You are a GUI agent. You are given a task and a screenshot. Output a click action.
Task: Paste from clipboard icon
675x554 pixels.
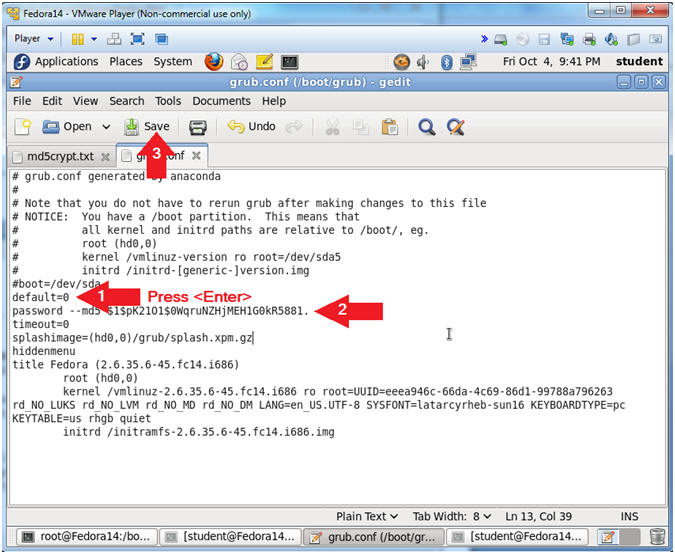coord(389,127)
